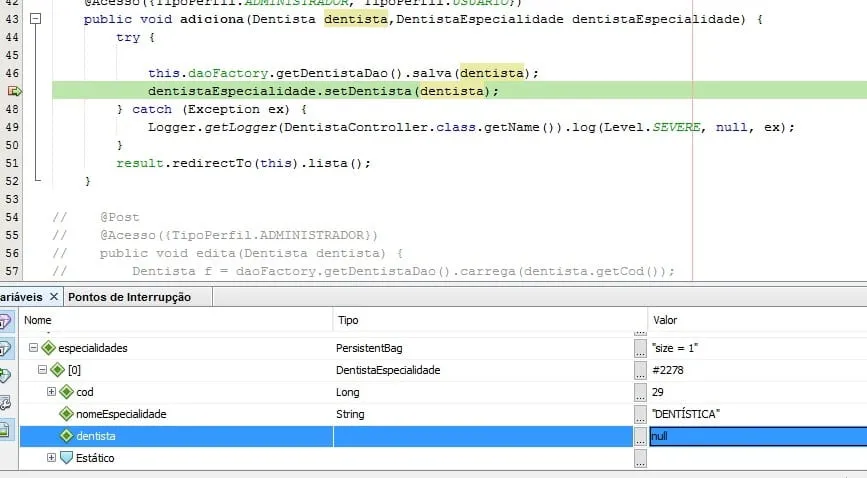867x478 pixels.
Task: Open the ellipsis editor for the dentista value
Action: 640,437
